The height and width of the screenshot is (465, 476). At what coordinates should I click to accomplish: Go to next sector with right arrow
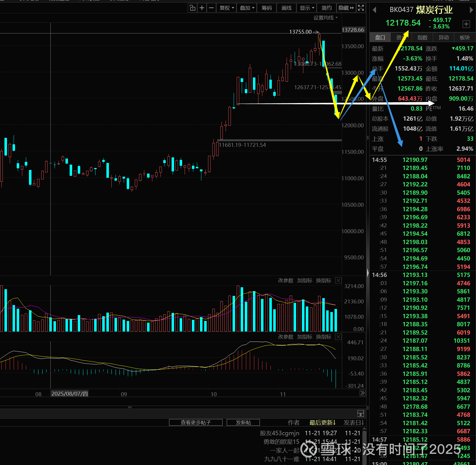coord(471,10)
